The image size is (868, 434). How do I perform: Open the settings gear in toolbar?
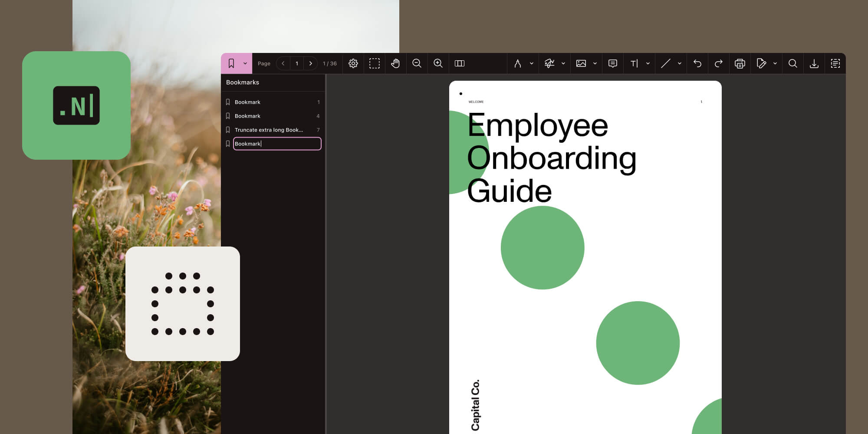coord(353,63)
